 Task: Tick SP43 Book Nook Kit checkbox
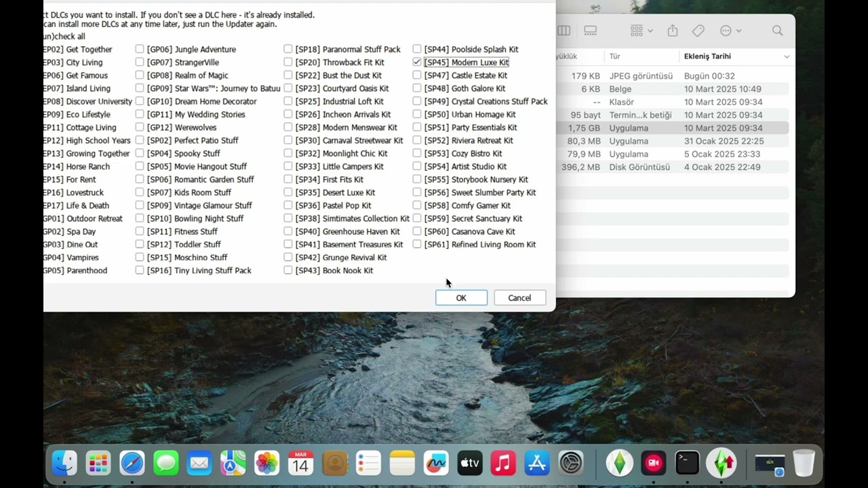tap(288, 270)
